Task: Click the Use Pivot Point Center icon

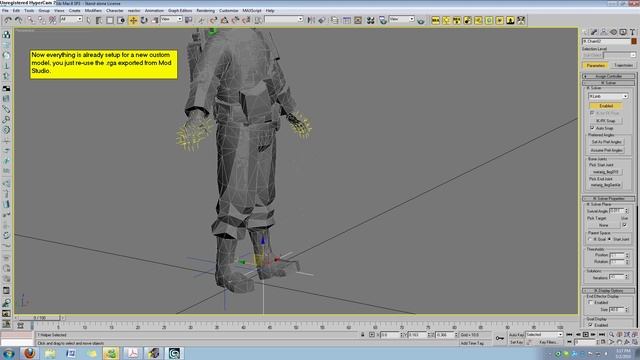Action: pos(188,20)
